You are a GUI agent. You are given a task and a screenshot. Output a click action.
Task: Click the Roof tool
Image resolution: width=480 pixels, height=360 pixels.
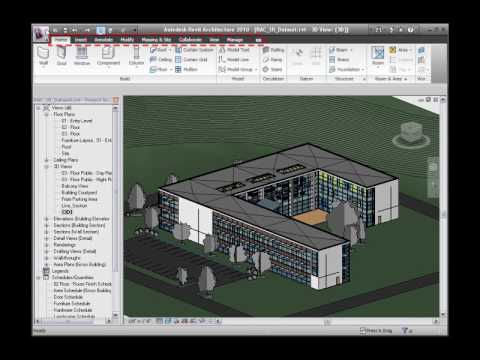click(x=159, y=50)
